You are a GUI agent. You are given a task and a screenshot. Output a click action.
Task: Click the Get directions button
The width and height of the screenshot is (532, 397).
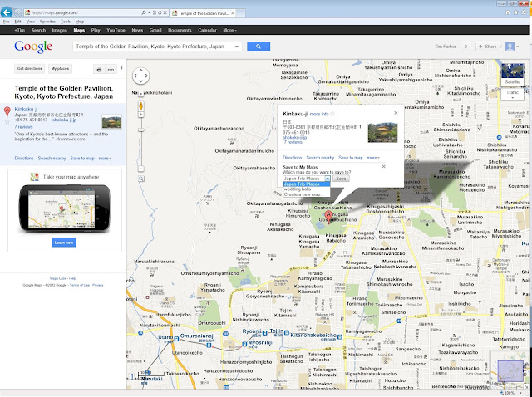click(30, 69)
